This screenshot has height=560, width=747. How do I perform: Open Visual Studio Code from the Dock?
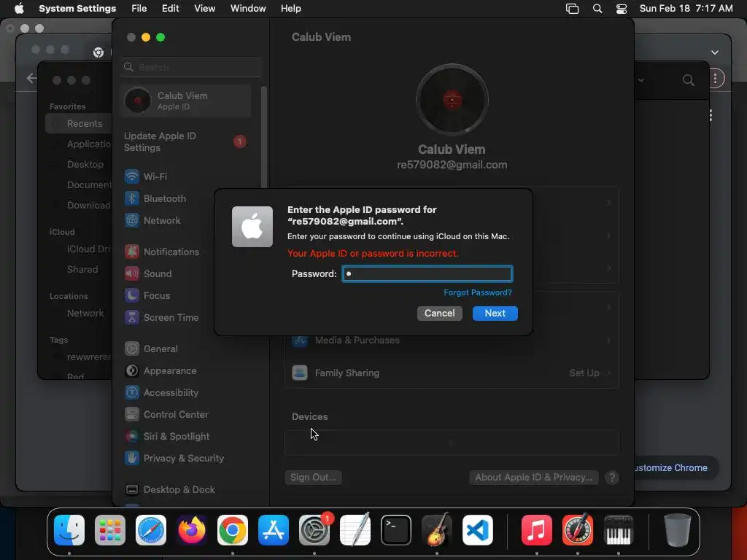477,530
